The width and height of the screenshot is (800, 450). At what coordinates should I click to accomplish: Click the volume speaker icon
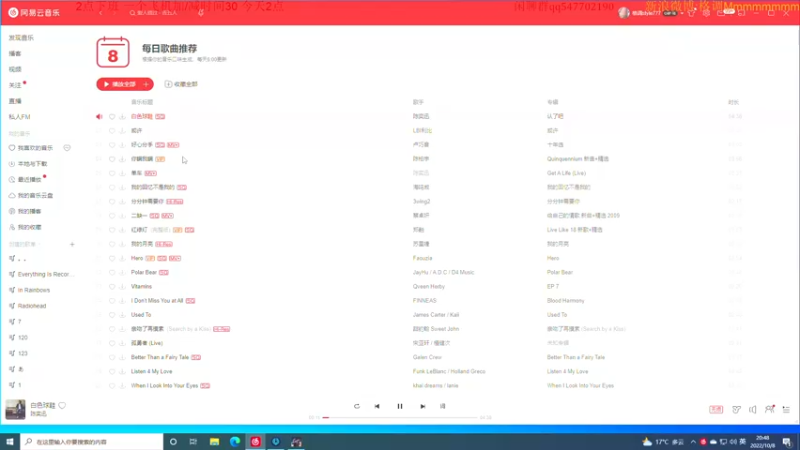tap(753, 409)
